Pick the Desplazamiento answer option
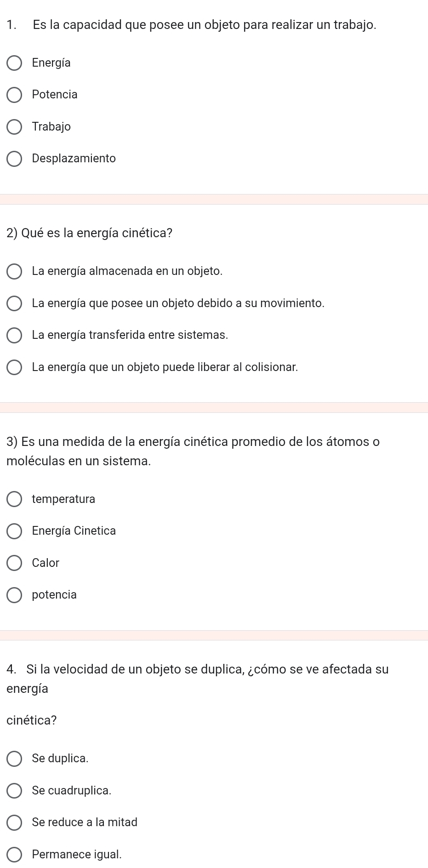Screen dimensions: 428x868 (14, 159)
